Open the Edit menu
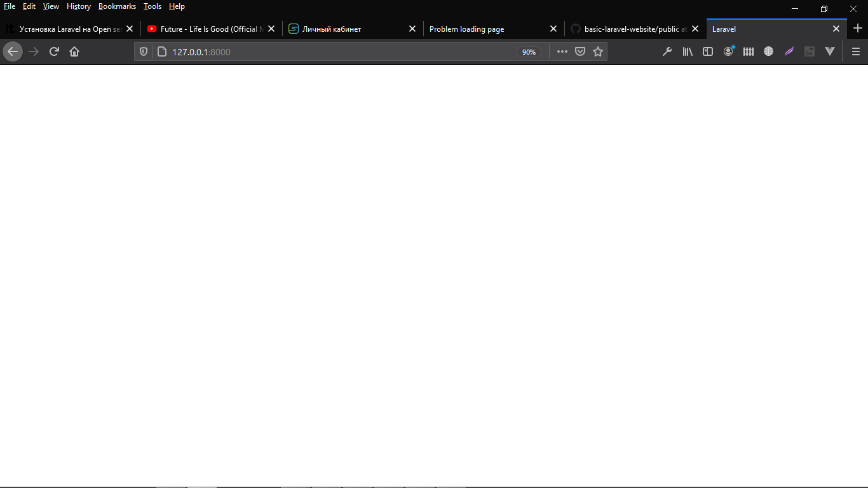The height and width of the screenshot is (488, 868). [29, 6]
